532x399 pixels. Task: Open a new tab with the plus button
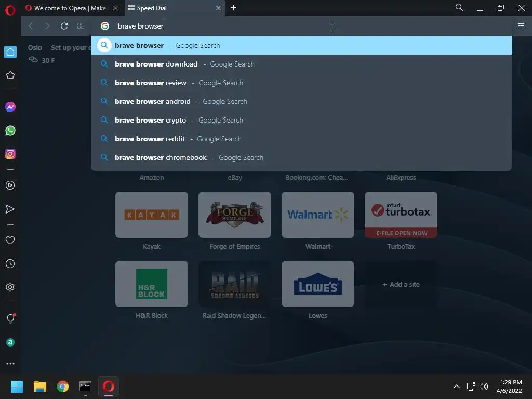pos(233,8)
